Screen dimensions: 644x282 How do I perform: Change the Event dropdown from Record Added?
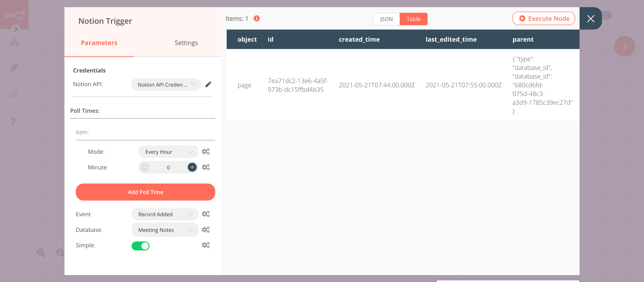[164, 214]
